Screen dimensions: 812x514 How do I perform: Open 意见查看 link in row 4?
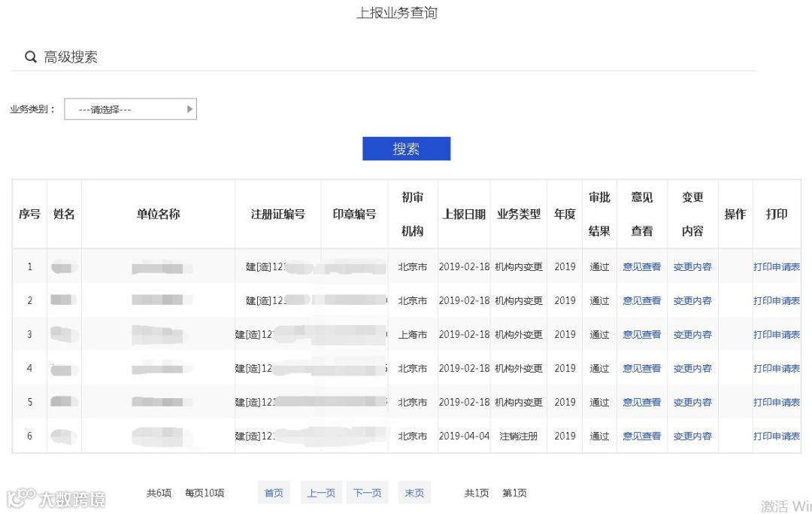pos(641,369)
